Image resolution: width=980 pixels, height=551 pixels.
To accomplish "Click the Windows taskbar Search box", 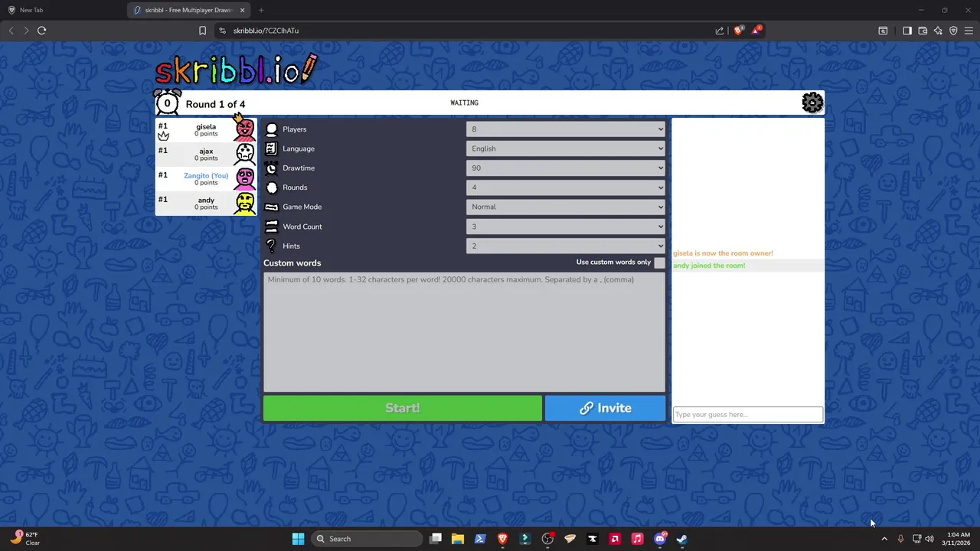I will [x=367, y=539].
